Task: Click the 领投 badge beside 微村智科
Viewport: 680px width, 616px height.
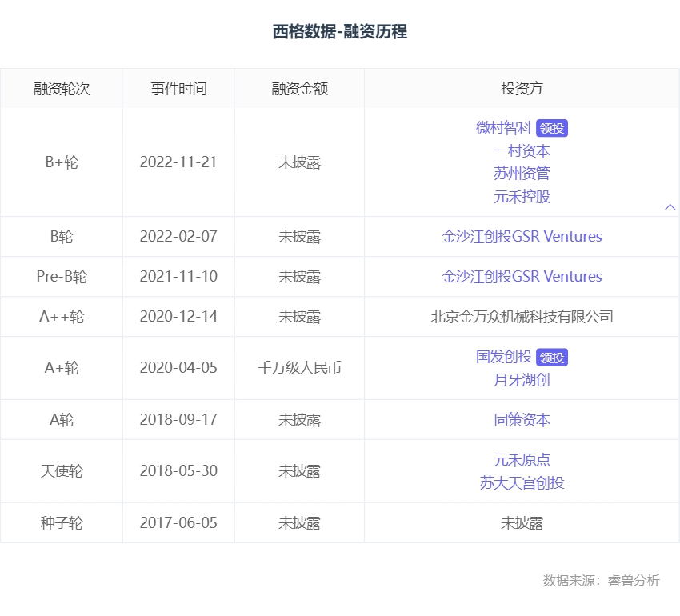Action: [x=552, y=129]
